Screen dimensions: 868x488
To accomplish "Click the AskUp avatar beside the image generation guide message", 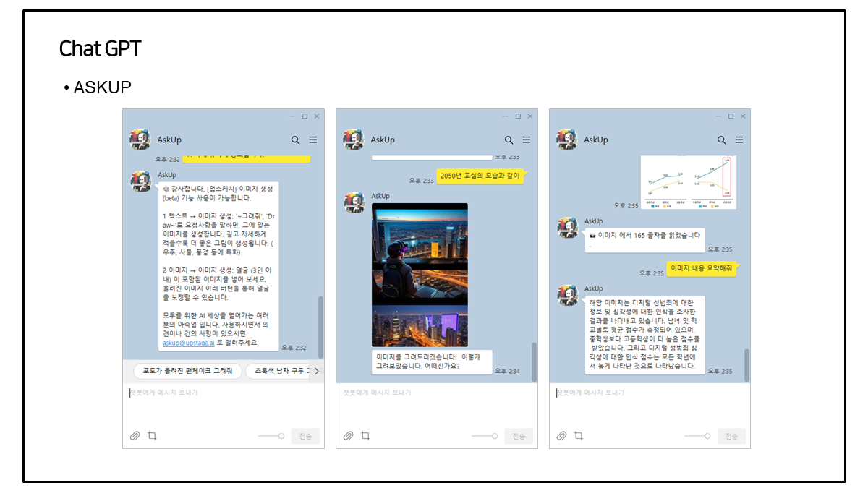I will [141, 181].
